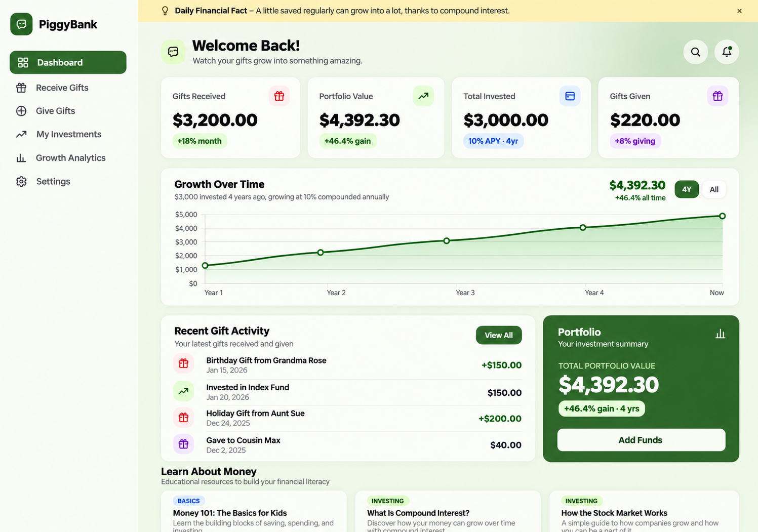Dismiss the Daily Financial Fact banner

[739, 11]
